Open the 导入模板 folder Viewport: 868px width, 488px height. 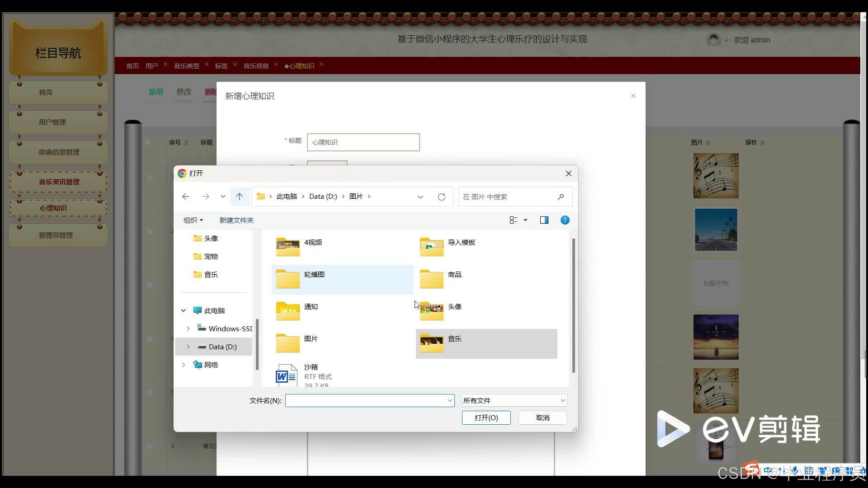461,243
